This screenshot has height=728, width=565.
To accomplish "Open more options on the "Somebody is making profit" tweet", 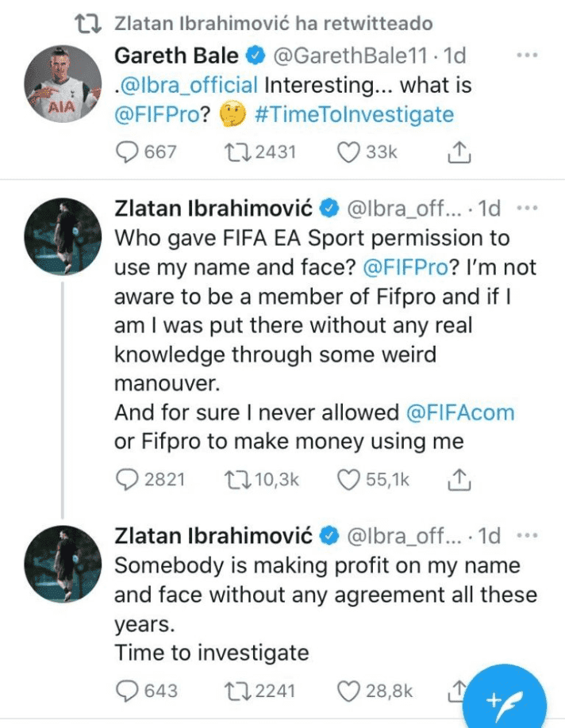I will (x=527, y=535).
